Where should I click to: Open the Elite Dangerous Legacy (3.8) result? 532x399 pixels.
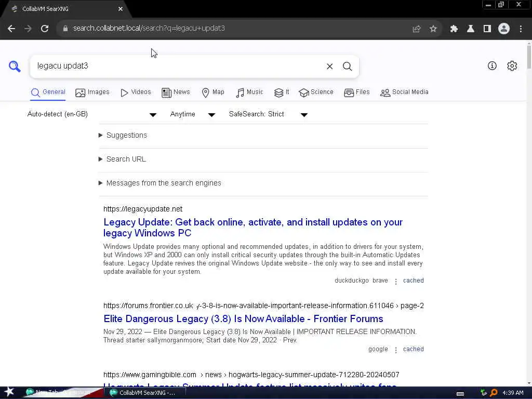(243, 319)
